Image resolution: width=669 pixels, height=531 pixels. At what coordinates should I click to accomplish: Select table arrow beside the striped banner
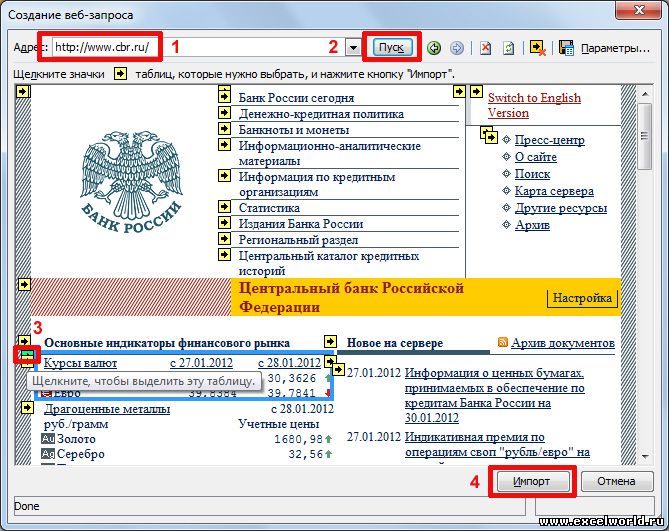(x=25, y=284)
